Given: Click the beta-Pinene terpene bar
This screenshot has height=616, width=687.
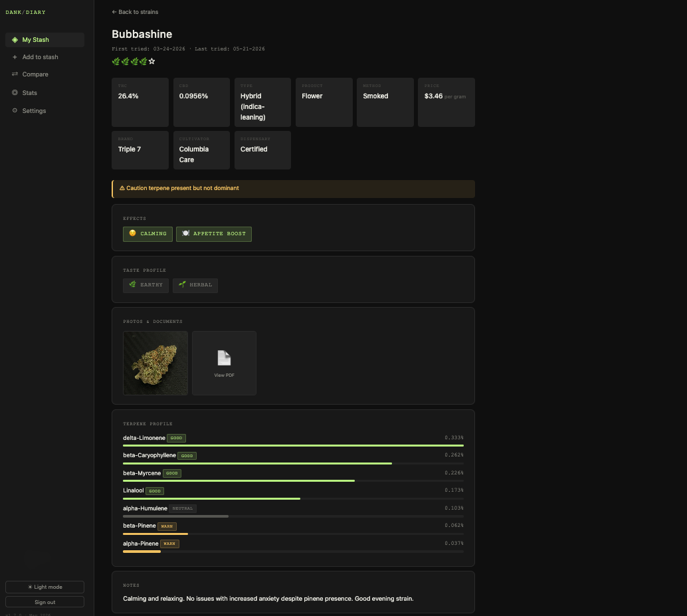Looking at the screenshot, I should click(x=293, y=534).
